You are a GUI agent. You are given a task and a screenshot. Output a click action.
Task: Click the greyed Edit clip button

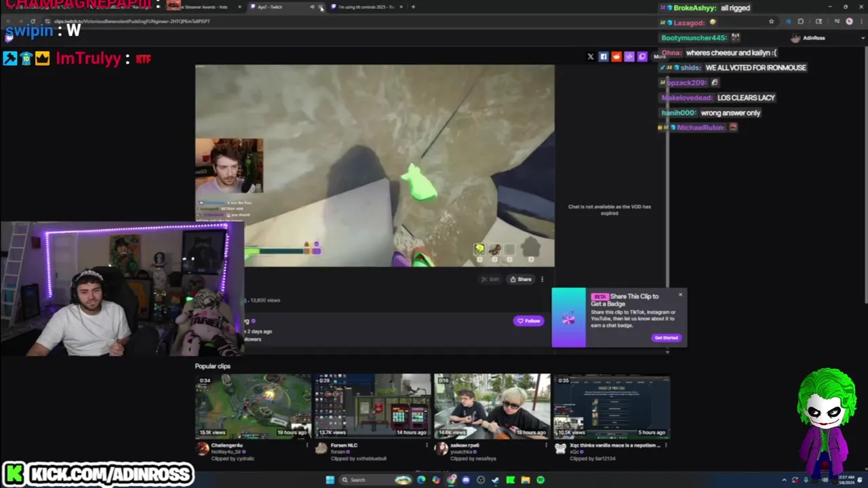pos(490,279)
